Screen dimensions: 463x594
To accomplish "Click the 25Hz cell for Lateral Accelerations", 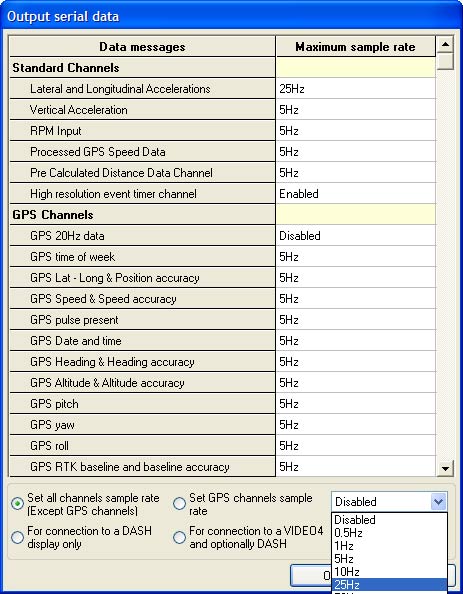I will 355,89.
